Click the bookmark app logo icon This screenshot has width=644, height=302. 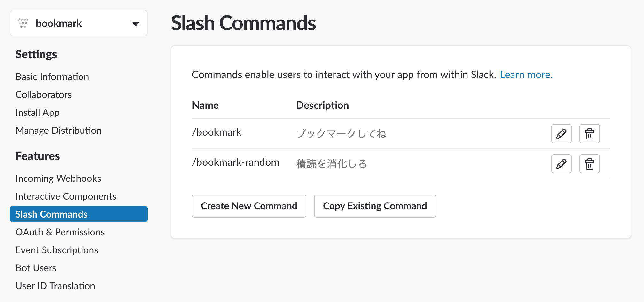point(23,23)
